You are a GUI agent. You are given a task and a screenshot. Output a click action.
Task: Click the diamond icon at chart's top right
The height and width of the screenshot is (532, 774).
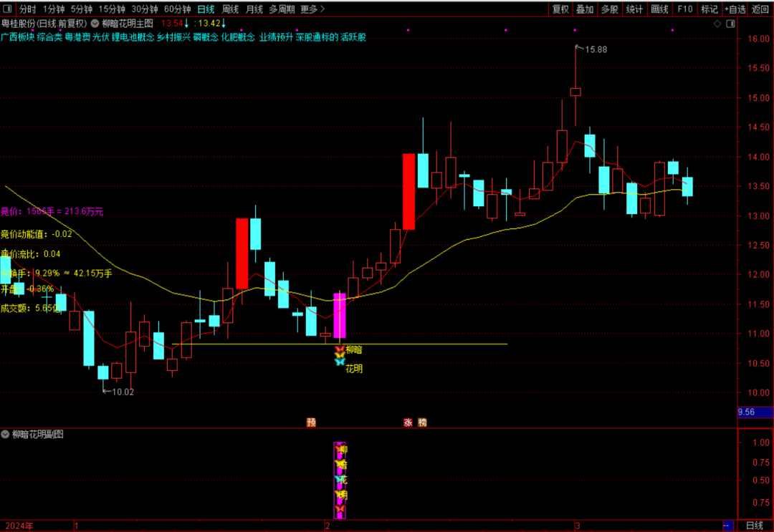(x=717, y=24)
